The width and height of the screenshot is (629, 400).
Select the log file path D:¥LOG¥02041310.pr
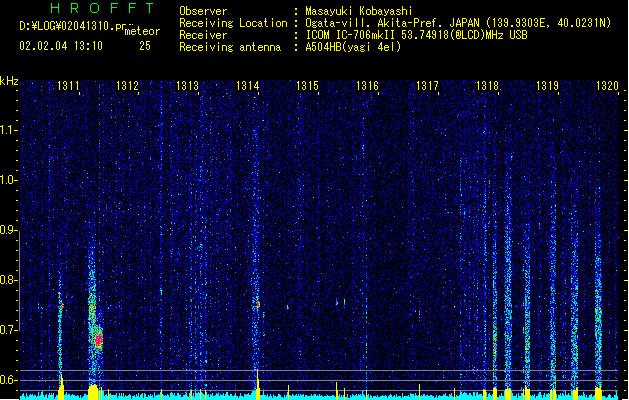click(x=73, y=26)
